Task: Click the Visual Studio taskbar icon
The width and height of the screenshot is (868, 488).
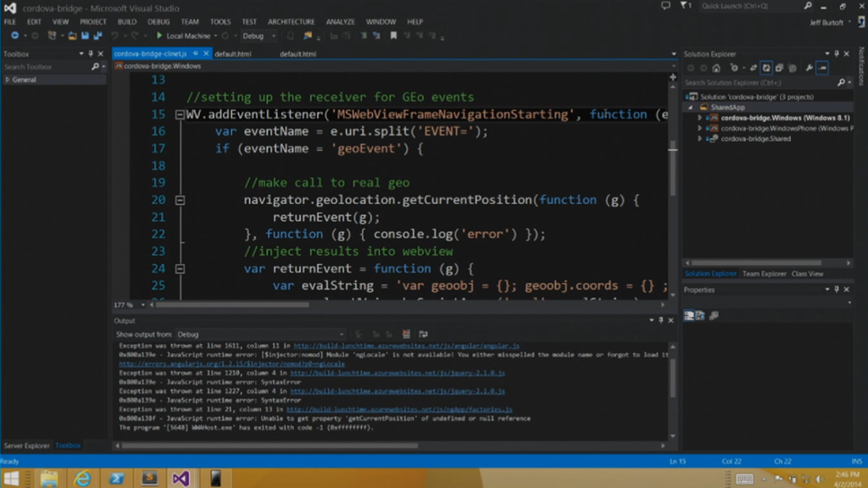Action: 181,478
